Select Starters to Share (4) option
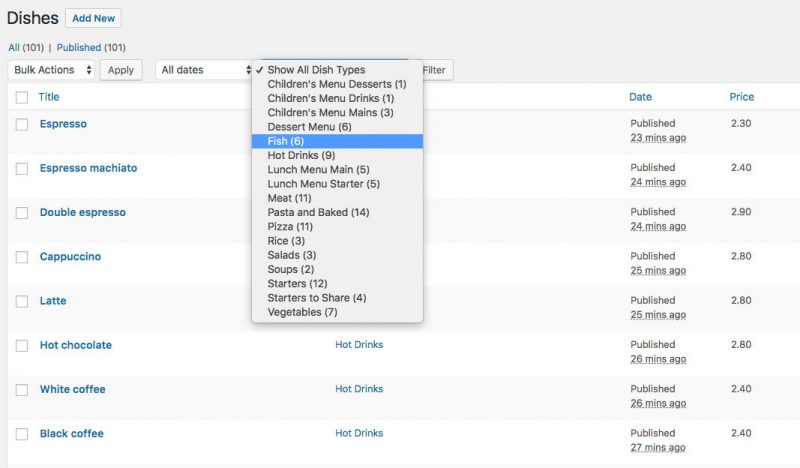The height and width of the screenshot is (468, 800). pyautogui.click(x=337, y=298)
